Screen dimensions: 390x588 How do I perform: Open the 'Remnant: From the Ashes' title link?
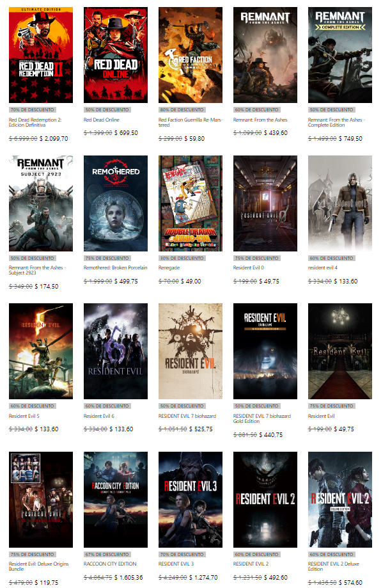260,120
